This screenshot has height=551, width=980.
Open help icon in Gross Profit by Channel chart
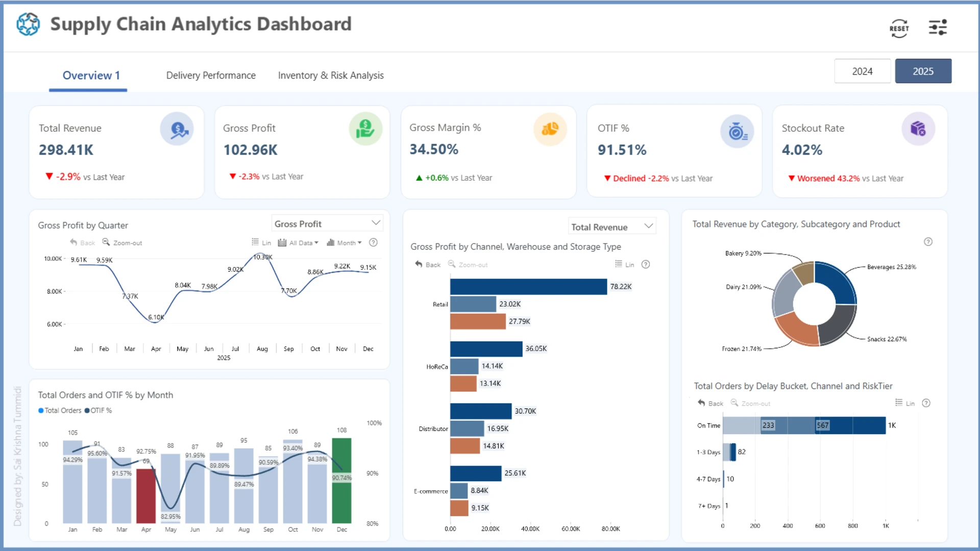click(x=646, y=264)
